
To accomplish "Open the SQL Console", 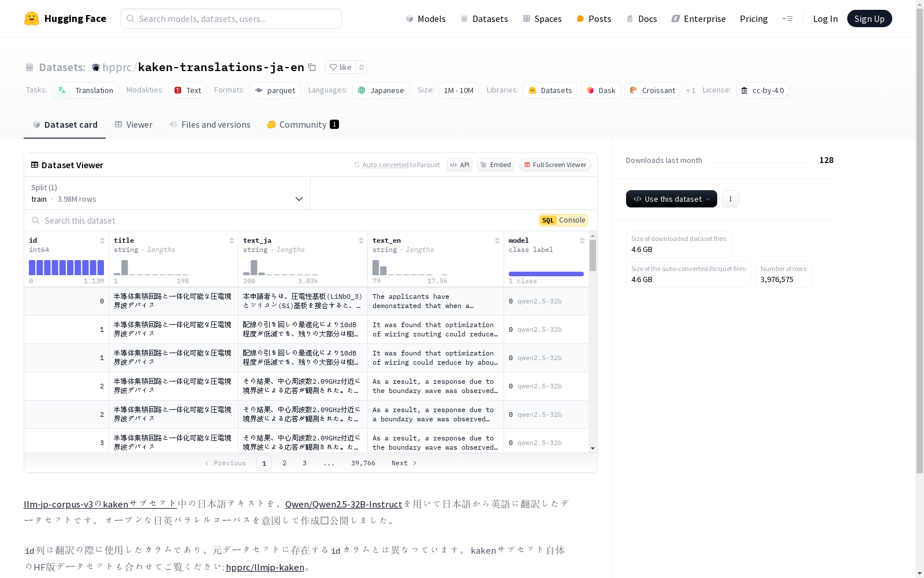I will coord(563,220).
